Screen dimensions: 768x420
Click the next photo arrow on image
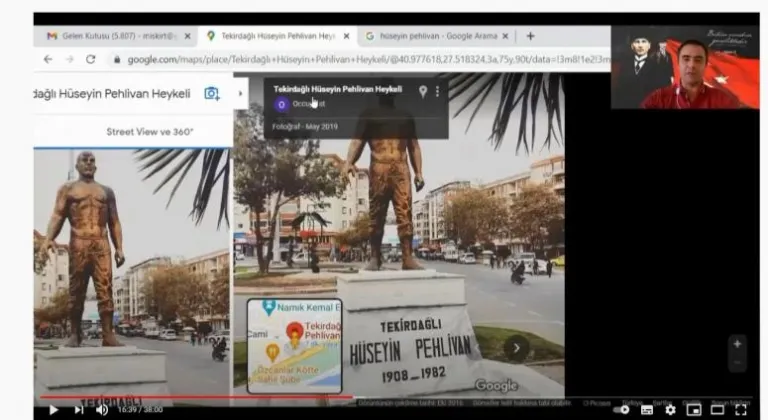(516, 348)
